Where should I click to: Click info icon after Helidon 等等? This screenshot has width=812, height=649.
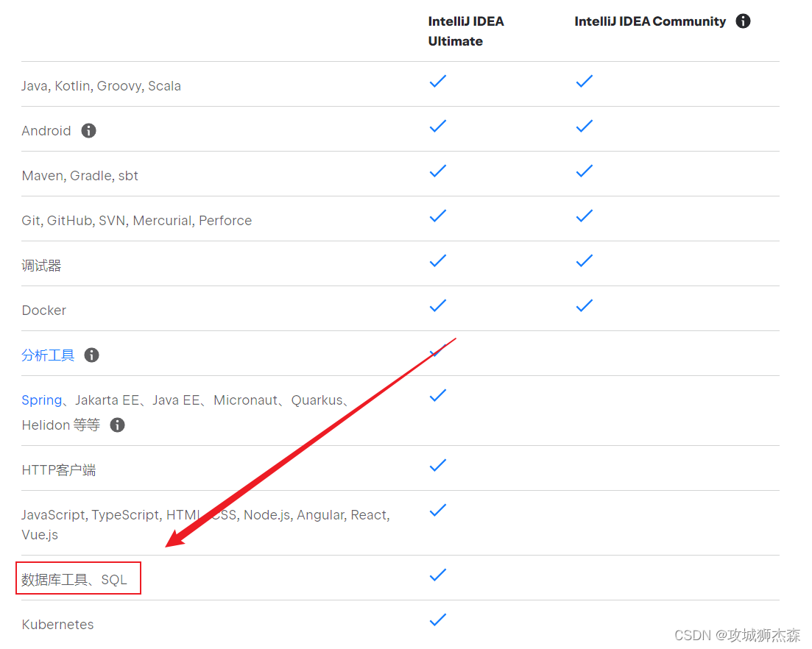coord(117,425)
